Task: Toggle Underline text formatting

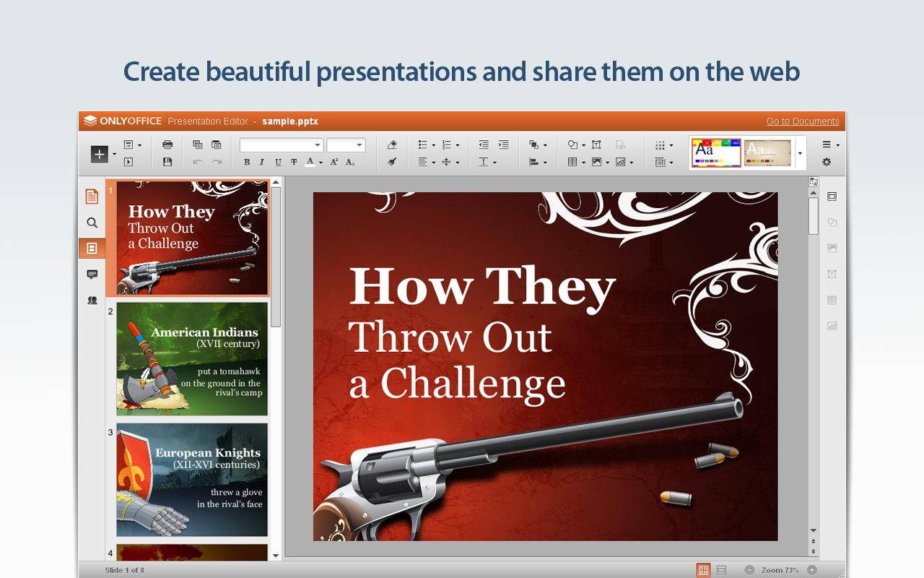Action: [278, 163]
